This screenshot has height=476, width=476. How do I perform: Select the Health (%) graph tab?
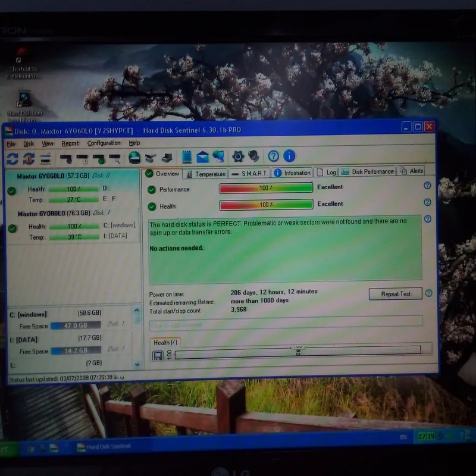click(x=165, y=343)
